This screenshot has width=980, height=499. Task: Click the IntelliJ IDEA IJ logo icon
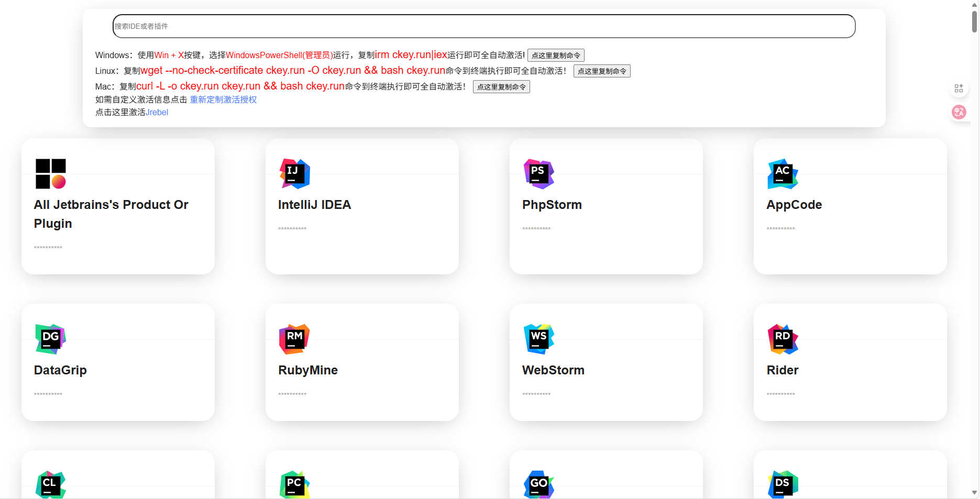295,174
